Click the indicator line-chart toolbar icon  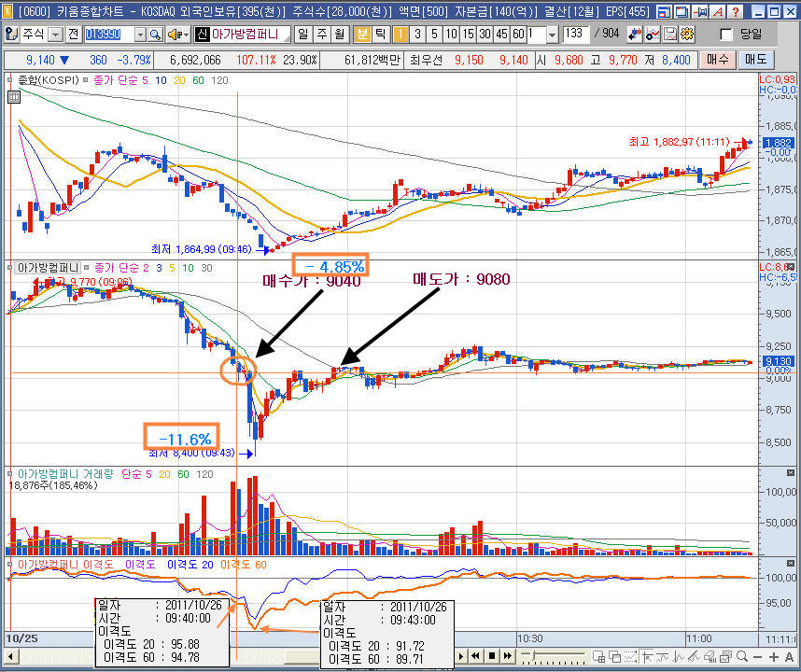point(653,35)
